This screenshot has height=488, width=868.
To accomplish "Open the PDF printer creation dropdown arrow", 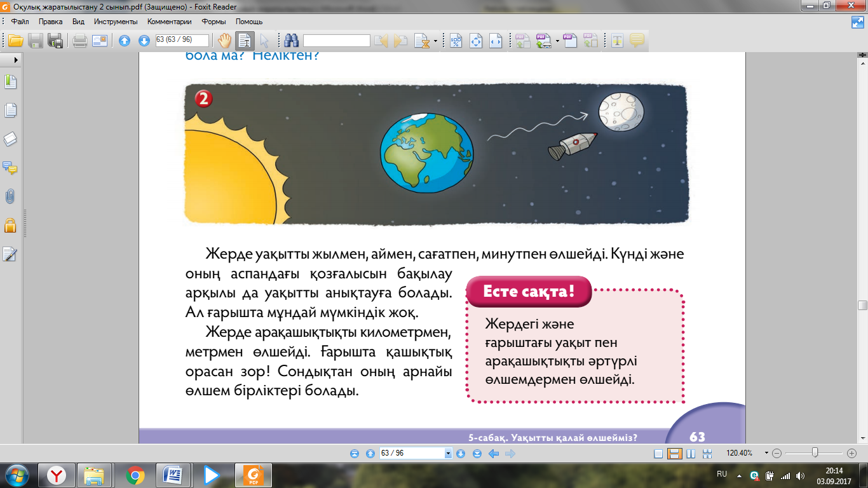I will click(557, 41).
